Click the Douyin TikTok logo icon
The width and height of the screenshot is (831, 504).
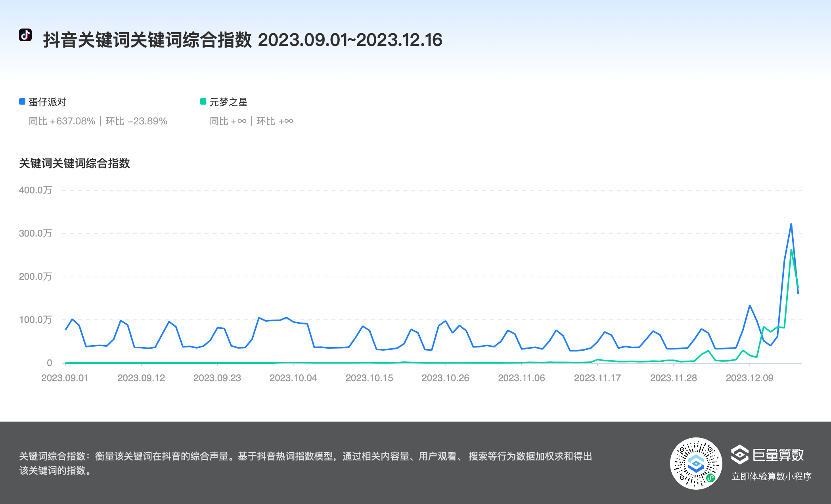pos(25,35)
